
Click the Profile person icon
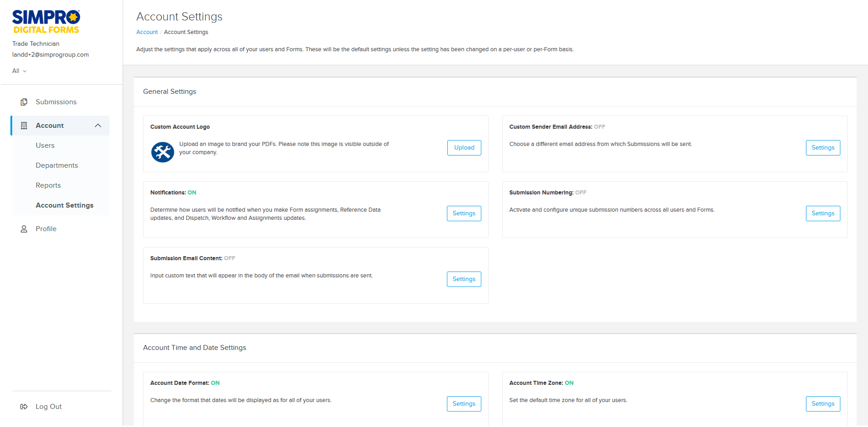click(24, 229)
